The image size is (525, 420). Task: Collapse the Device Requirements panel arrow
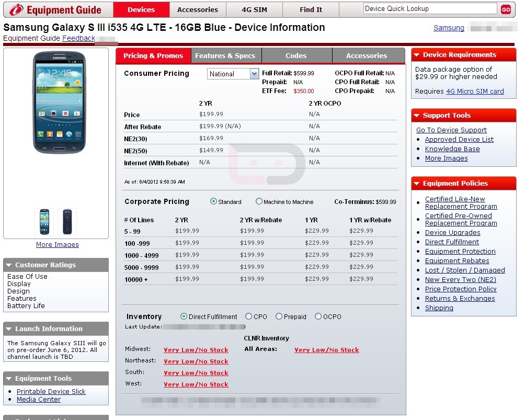click(x=417, y=55)
